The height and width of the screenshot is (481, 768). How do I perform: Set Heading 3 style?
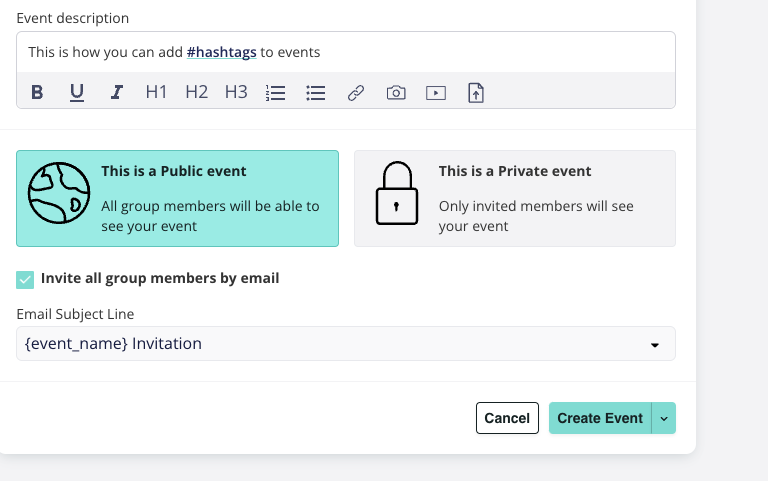pyautogui.click(x=236, y=92)
